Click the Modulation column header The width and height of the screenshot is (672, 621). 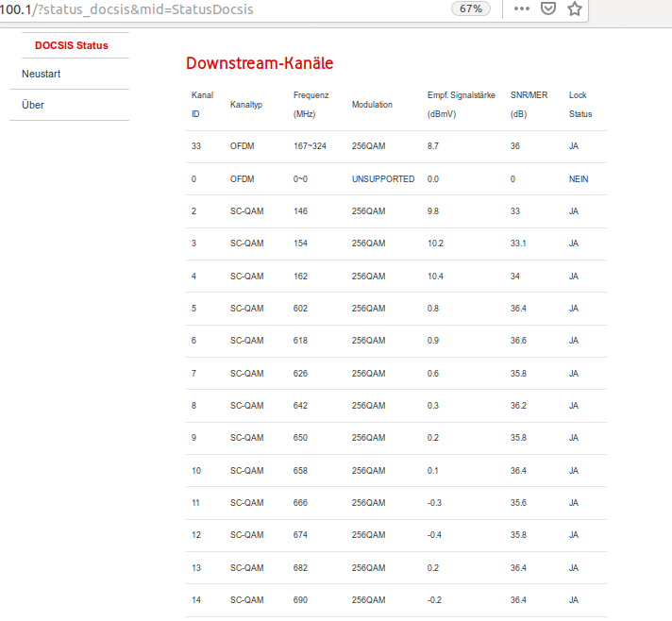372,105
